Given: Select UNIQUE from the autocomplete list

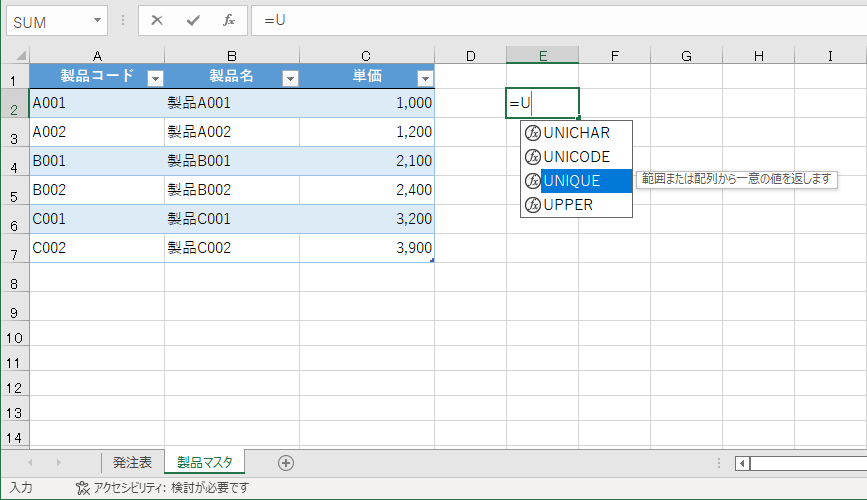Looking at the screenshot, I should [x=576, y=181].
